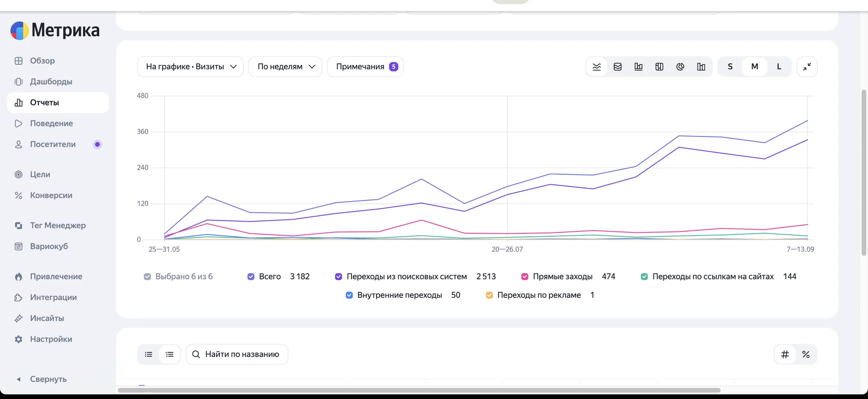Screen dimensions: 868x399
Task: Uncheck Переходы из поисковых систем checkbox
Action: coord(339,277)
